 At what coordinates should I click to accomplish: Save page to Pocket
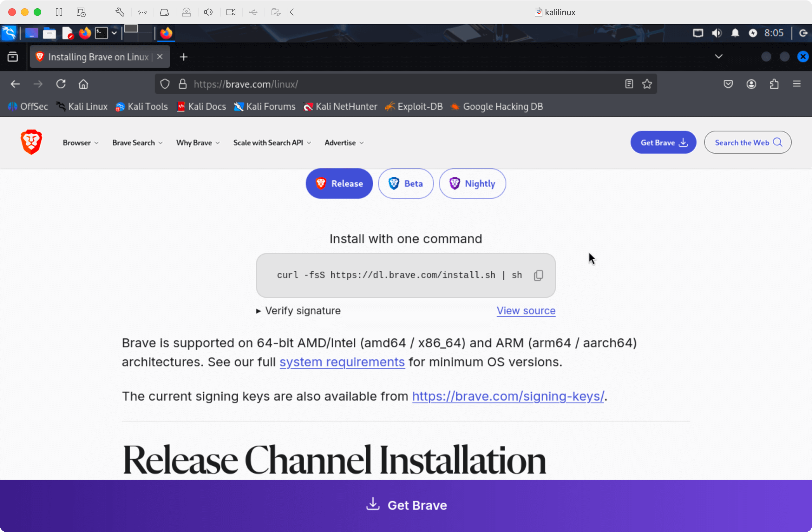pos(728,84)
